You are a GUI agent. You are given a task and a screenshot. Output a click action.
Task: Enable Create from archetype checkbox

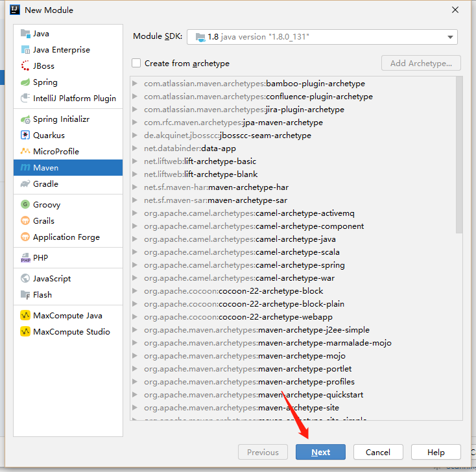pos(136,63)
